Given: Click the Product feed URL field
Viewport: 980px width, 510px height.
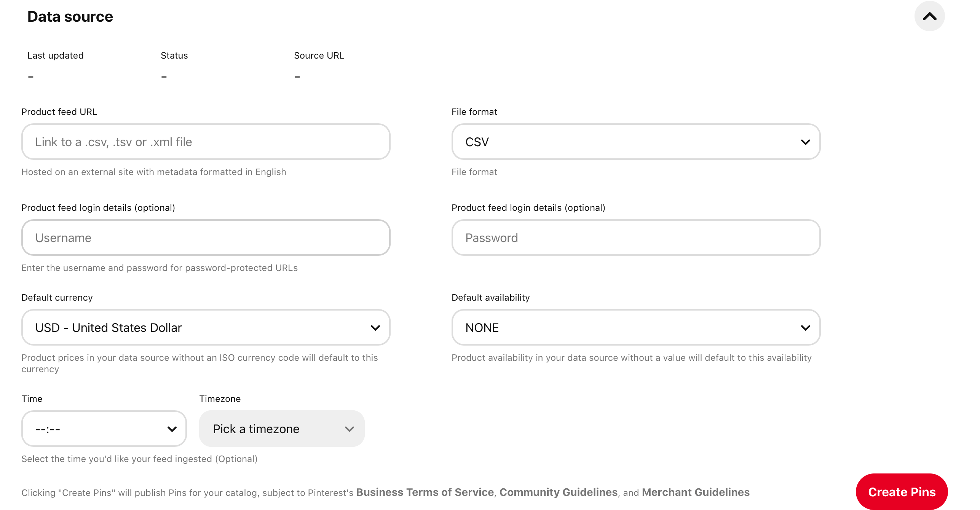Looking at the screenshot, I should click(x=205, y=142).
